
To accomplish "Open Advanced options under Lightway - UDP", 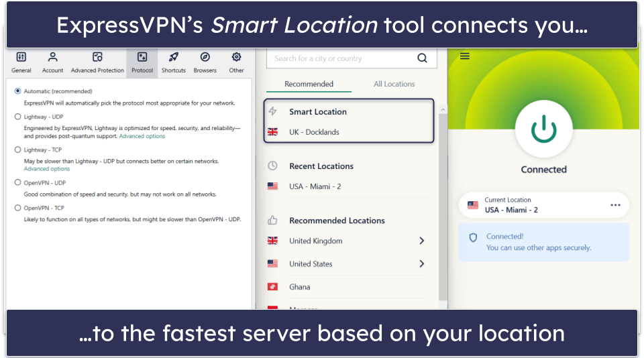I will click(142, 136).
